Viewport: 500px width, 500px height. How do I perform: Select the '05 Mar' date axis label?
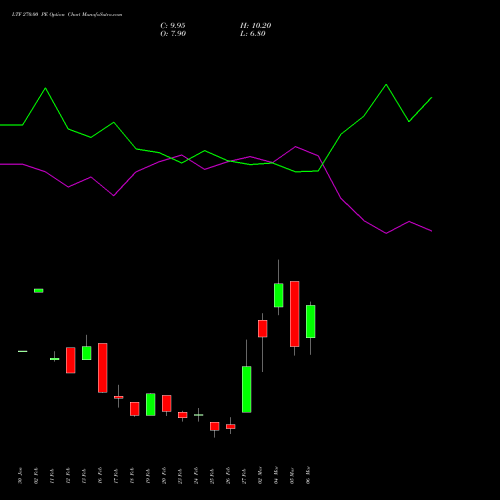point(292,476)
